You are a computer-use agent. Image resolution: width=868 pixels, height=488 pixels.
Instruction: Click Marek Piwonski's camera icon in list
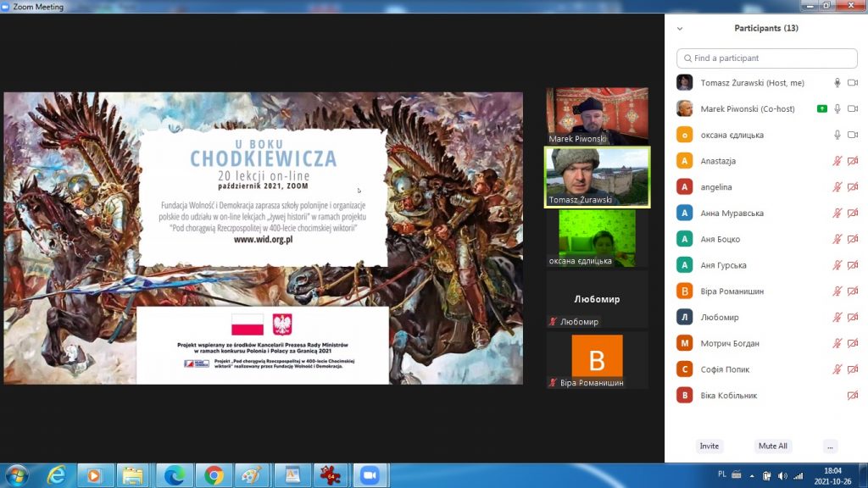[x=853, y=109]
